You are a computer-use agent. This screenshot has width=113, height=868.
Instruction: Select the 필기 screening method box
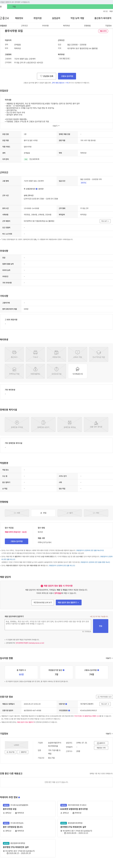(x=70, y=513)
